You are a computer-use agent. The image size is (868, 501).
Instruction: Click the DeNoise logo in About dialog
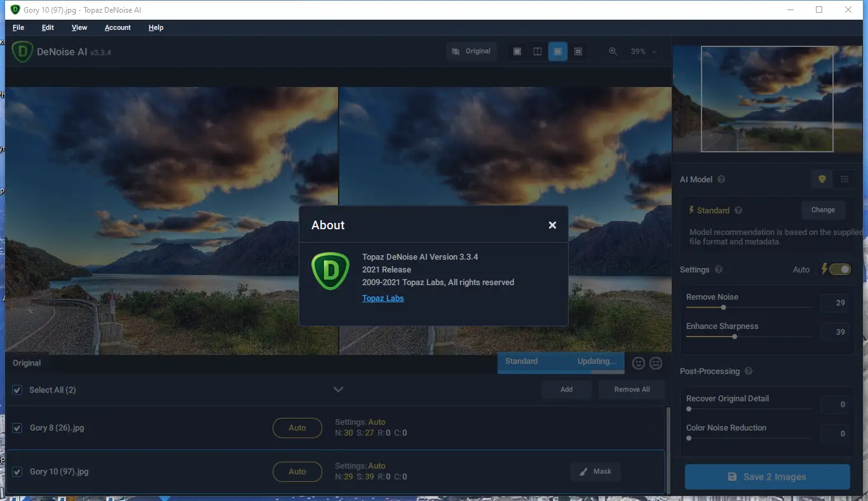tap(330, 272)
